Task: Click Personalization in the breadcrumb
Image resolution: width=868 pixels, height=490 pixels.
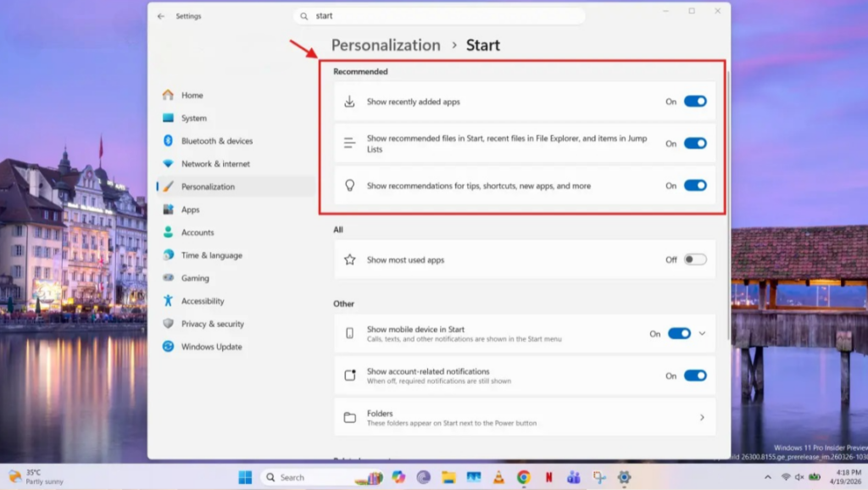Action: tap(386, 45)
